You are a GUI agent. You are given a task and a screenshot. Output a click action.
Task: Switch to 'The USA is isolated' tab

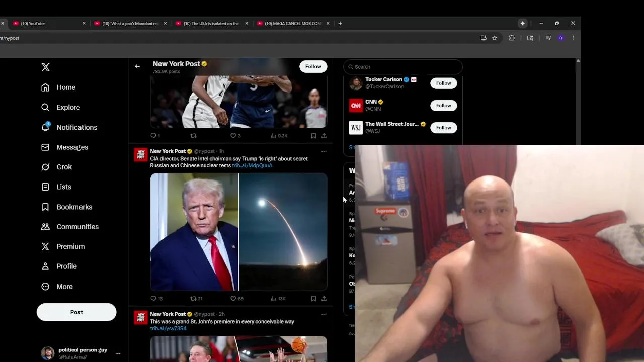[x=211, y=23]
